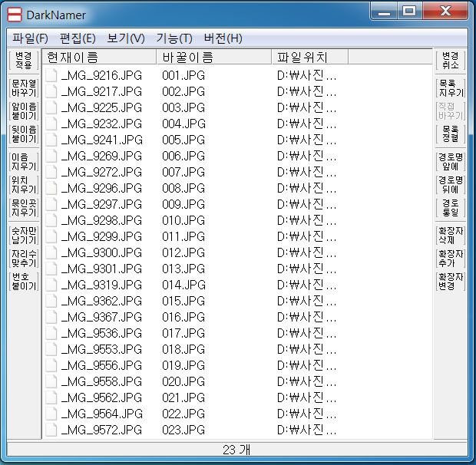Open the 편집(E) menu
This screenshot has width=476, height=465.
click(78, 38)
